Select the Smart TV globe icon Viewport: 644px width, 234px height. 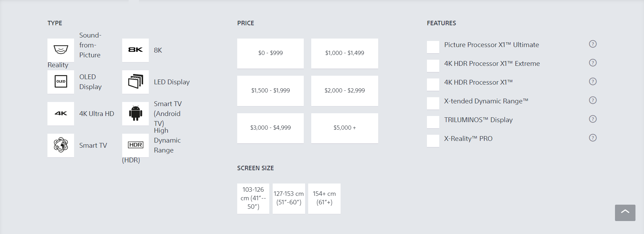pyautogui.click(x=61, y=145)
